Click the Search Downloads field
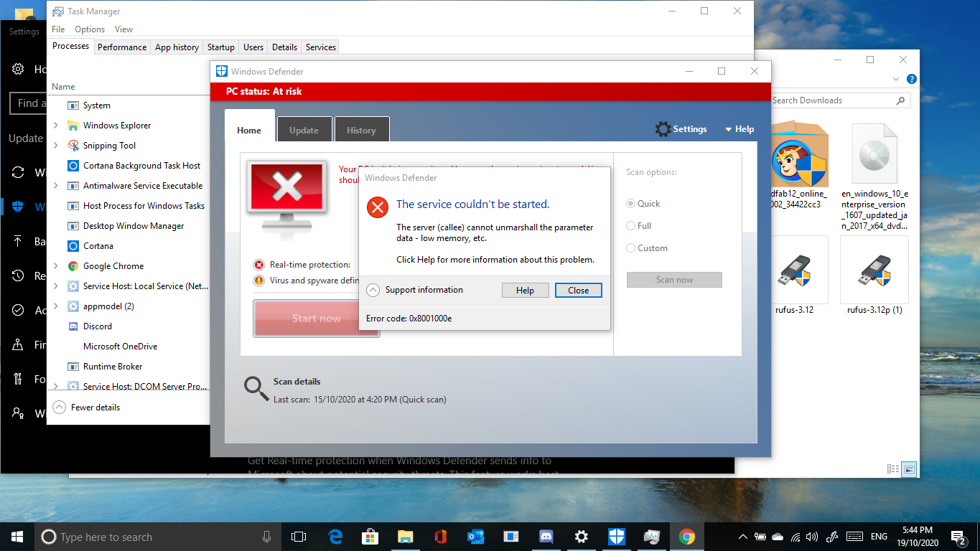Viewport: 980px width, 551px height. pos(840,100)
